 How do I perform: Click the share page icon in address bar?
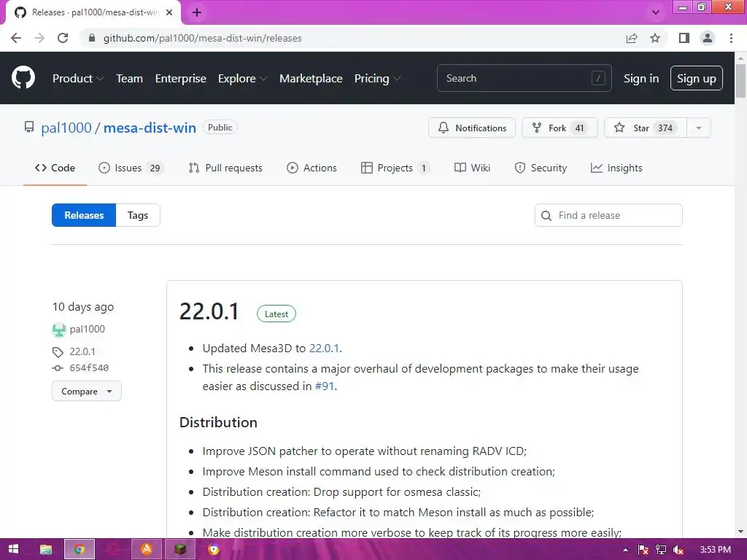click(x=631, y=38)
